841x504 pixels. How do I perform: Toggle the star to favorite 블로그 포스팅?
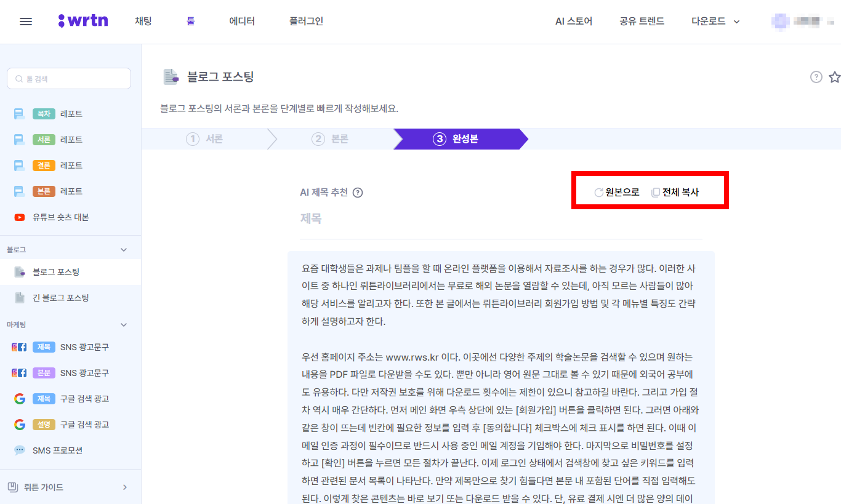point(835,77)
